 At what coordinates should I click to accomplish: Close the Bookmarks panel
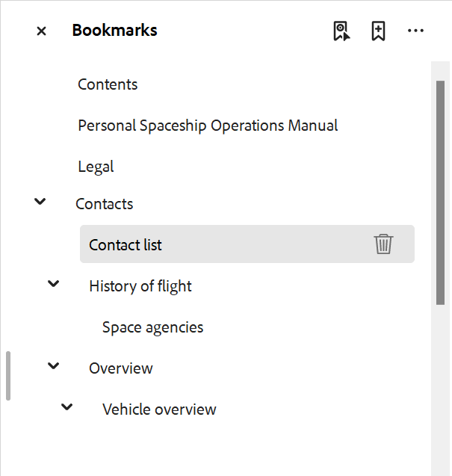coord(41,31)
